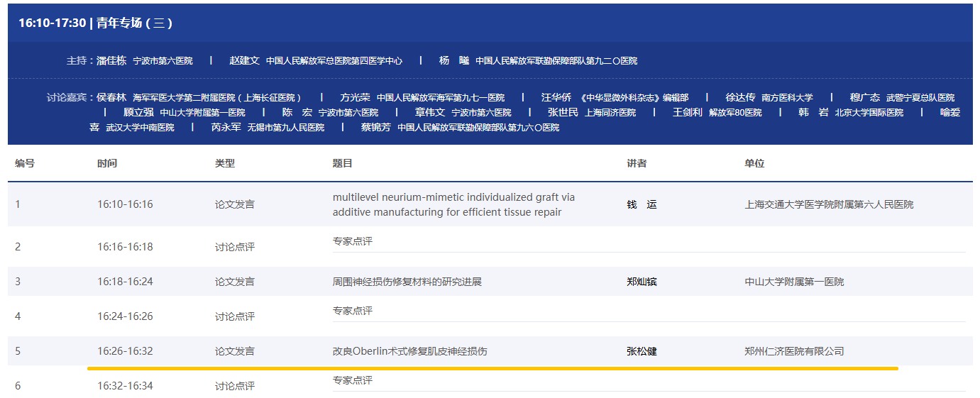The width and height of the screenshot is (980, 398).
Task: Click the session title 青年专场（三）
Action: coord(134,23)
